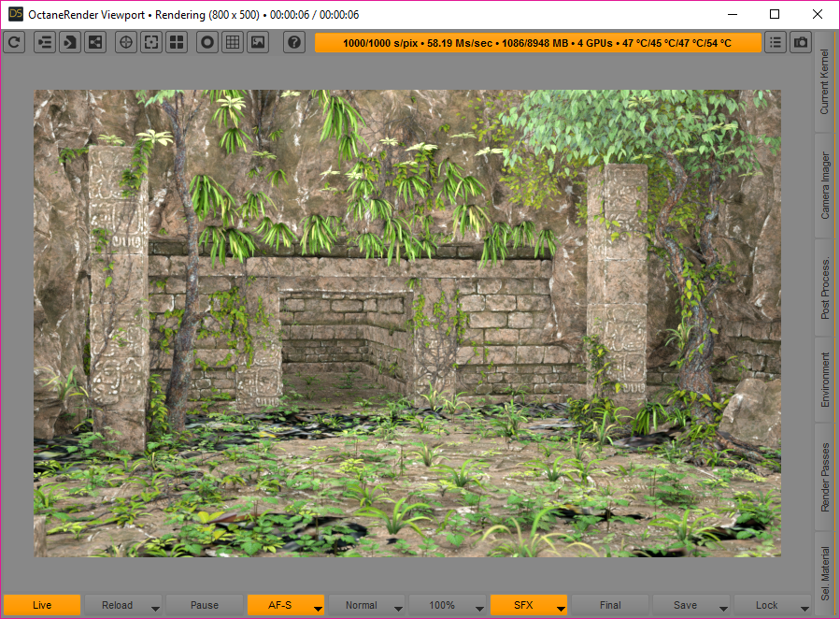The width and height of the screenshot is (840, 619).
Task: Open the Current Kernel side tab
Action: pos(825,82)
